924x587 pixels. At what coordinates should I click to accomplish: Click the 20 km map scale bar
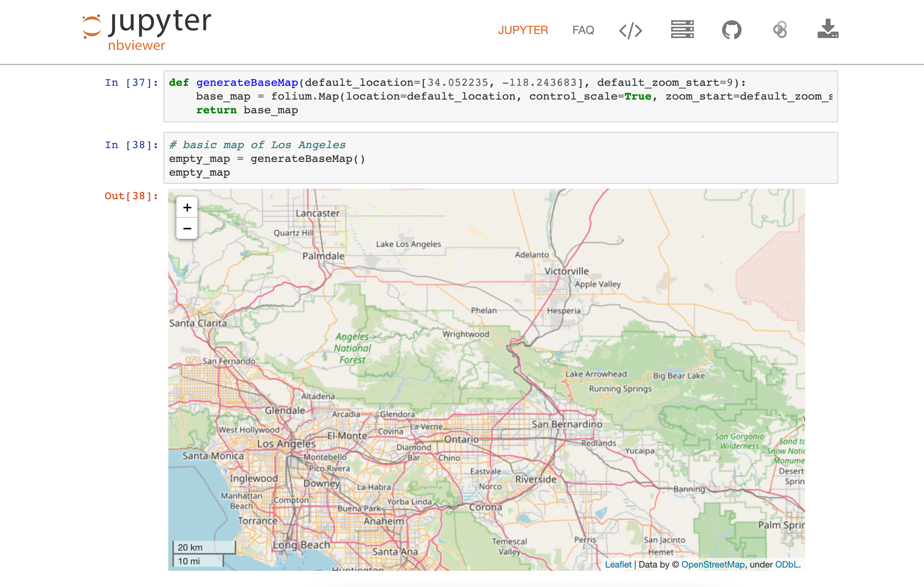point(204,547)
